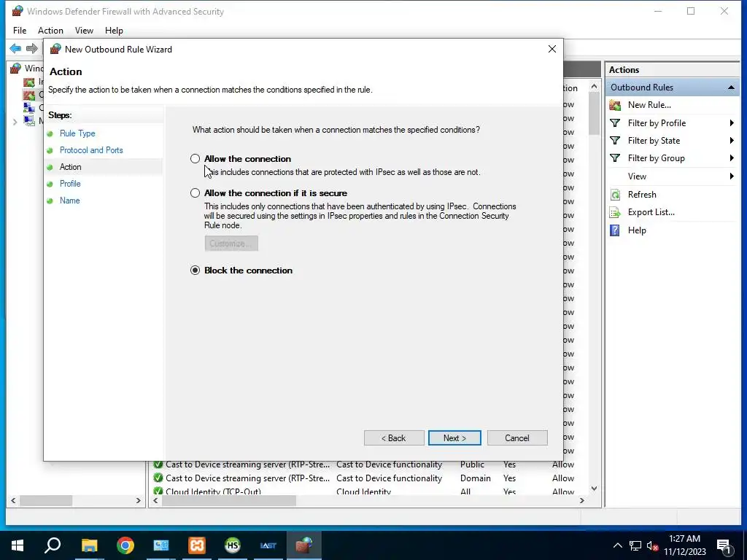The height and width of the screenshot is (560, 747).
Task: Click the Refresh icon in Actions pane
Action: point(615,194)
